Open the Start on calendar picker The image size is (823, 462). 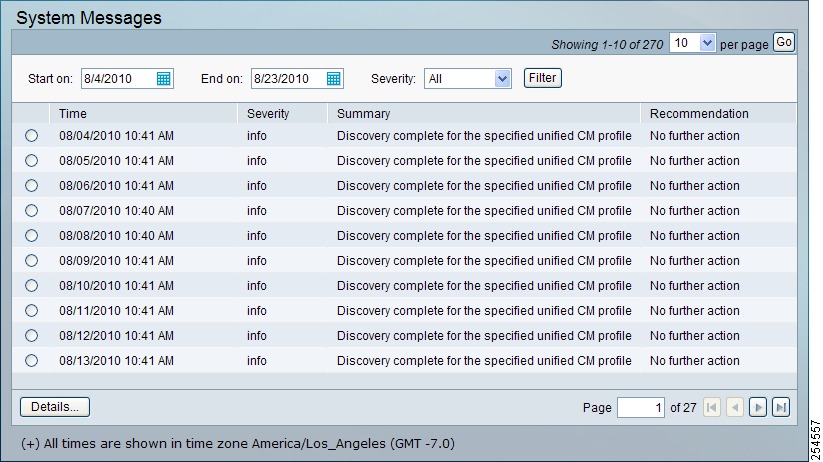pyautogui.click(x=164, y=79)
